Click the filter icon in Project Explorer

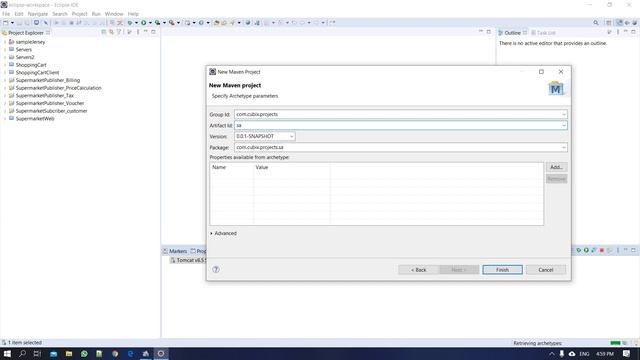119,32
